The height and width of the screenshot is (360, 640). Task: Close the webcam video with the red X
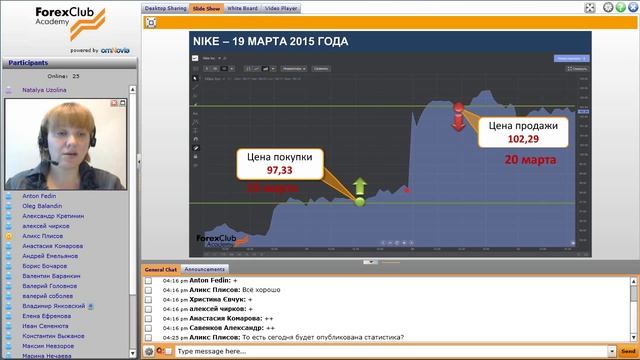[x=114, y=103]
